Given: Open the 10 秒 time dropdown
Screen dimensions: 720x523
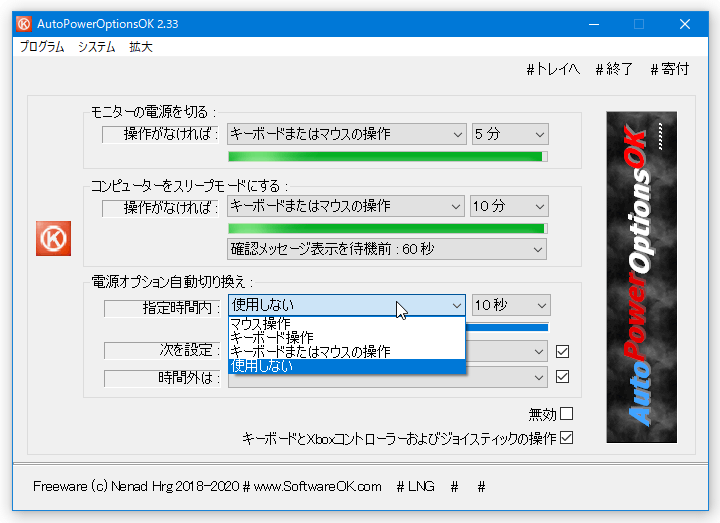Looking at the screenshot, I should click(511, 305).
